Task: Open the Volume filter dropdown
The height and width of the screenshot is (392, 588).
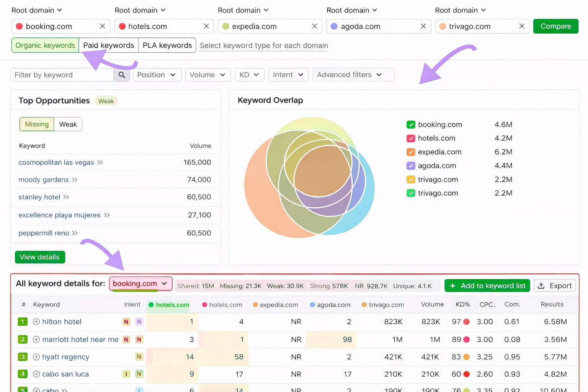Action: coord(208,75)
